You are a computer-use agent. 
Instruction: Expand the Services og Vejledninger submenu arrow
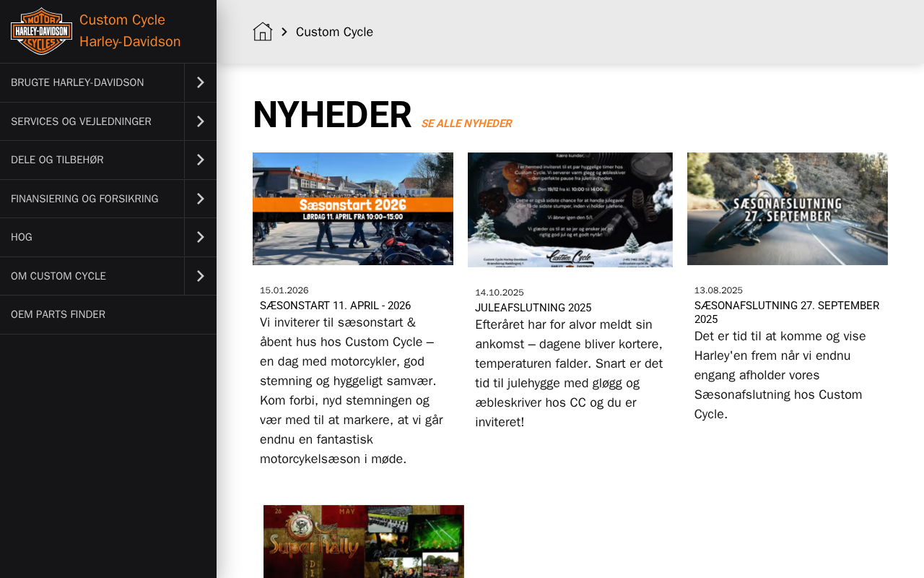click(x=201, y=121)
